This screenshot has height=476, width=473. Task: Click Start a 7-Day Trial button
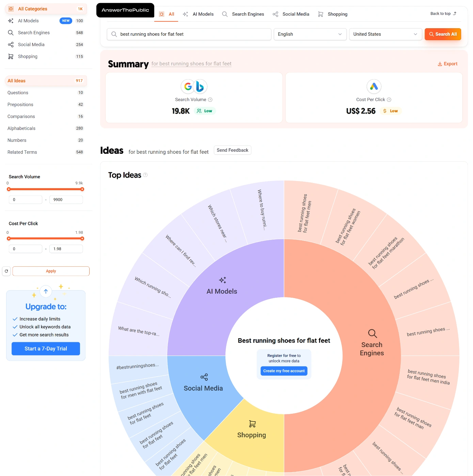(46, 349)
